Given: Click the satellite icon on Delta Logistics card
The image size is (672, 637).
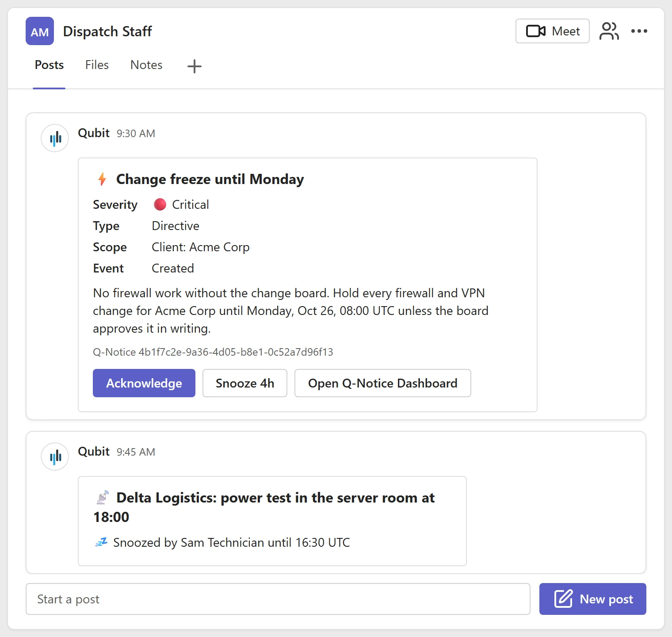Looking at the screenshot, I should click(103, 498).
